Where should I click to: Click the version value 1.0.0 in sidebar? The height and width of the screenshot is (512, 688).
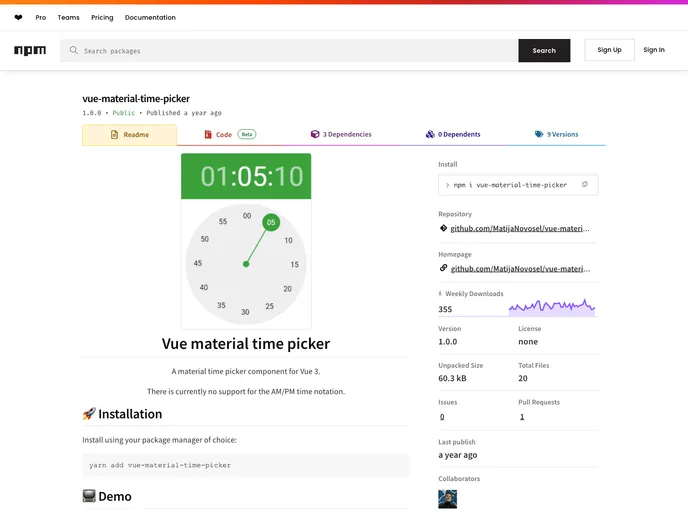(x=448, y=342)
